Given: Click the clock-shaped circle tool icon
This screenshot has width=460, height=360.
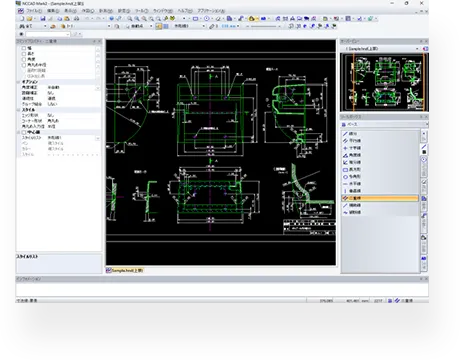Looking at the screenshot, I should (207, 19).
